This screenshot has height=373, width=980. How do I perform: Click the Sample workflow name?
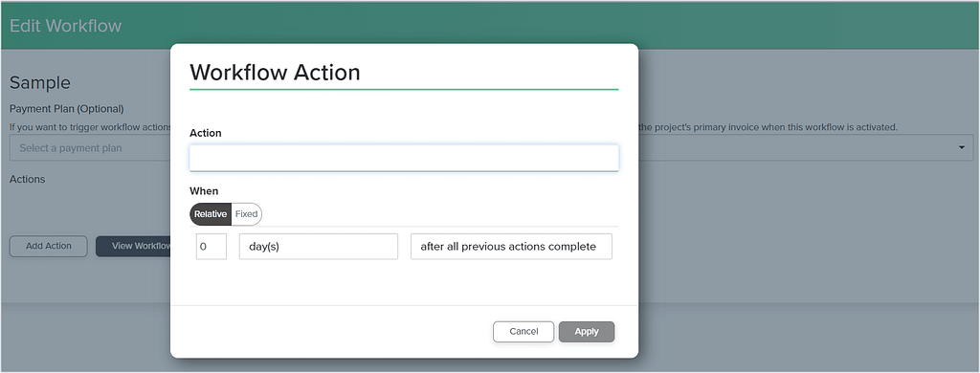click(40, 82)
